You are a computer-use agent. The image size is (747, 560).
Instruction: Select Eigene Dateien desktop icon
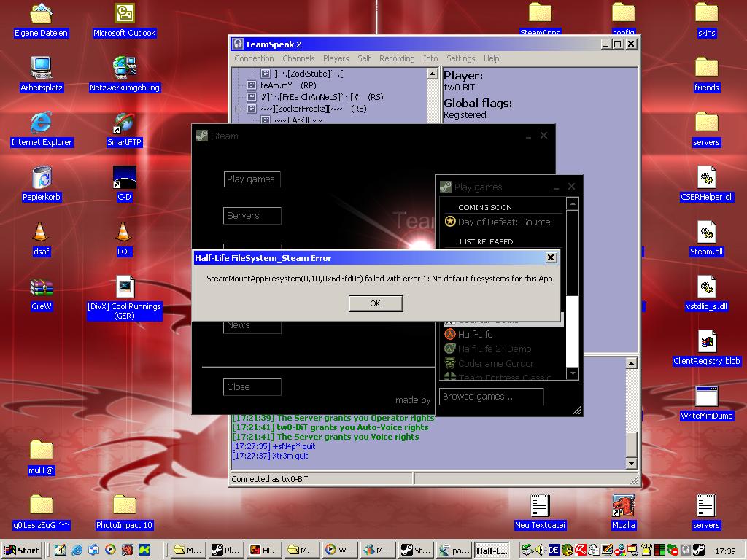point(41,21)
